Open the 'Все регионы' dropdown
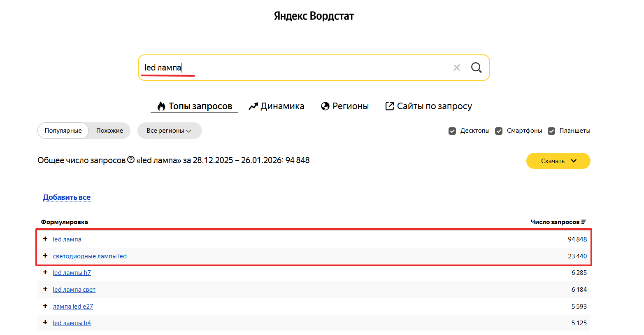Screen dimensions: 644x335 point(170,131)
